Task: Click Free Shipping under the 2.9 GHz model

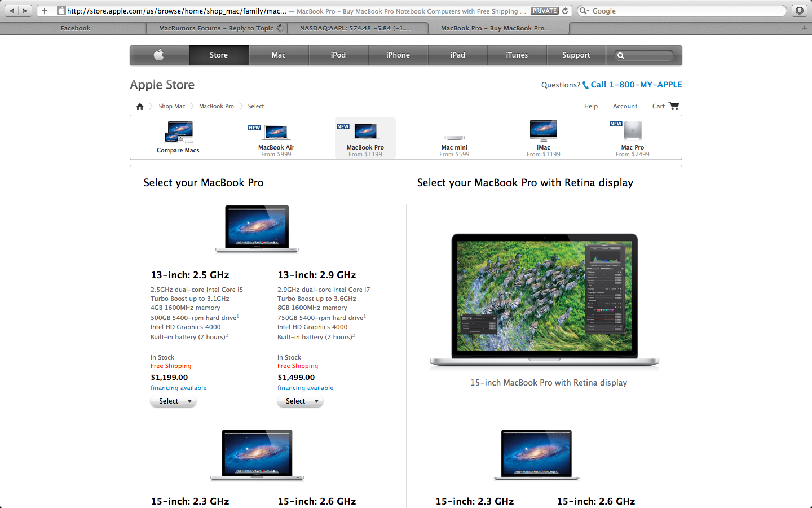Action: 298,366
